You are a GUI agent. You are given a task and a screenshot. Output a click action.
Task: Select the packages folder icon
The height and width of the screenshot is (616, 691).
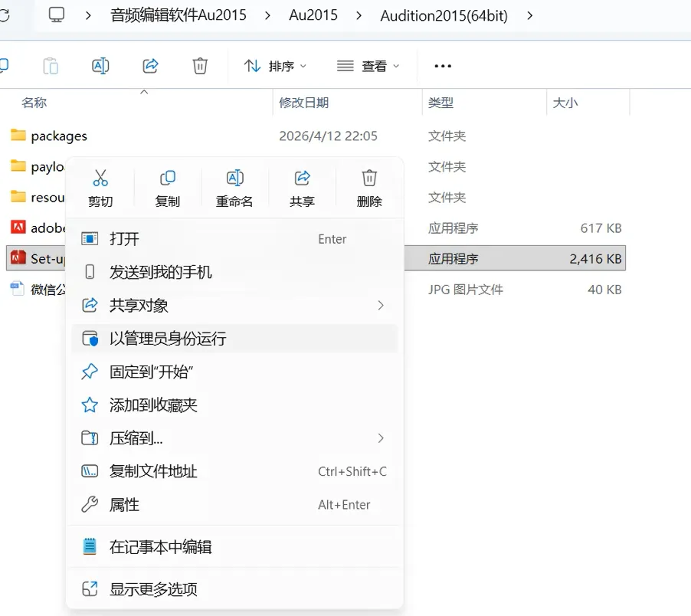[18, 135]
